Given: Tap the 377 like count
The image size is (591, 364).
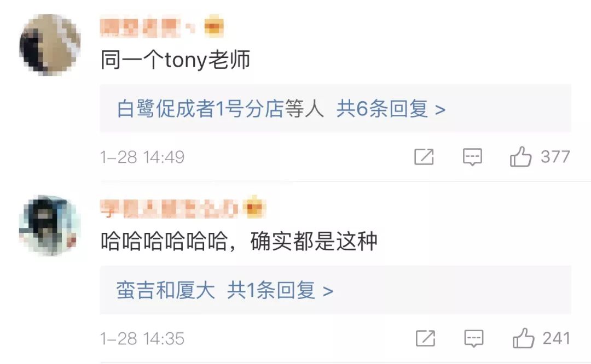Looking at the screenshot, I should coord(555,157).
